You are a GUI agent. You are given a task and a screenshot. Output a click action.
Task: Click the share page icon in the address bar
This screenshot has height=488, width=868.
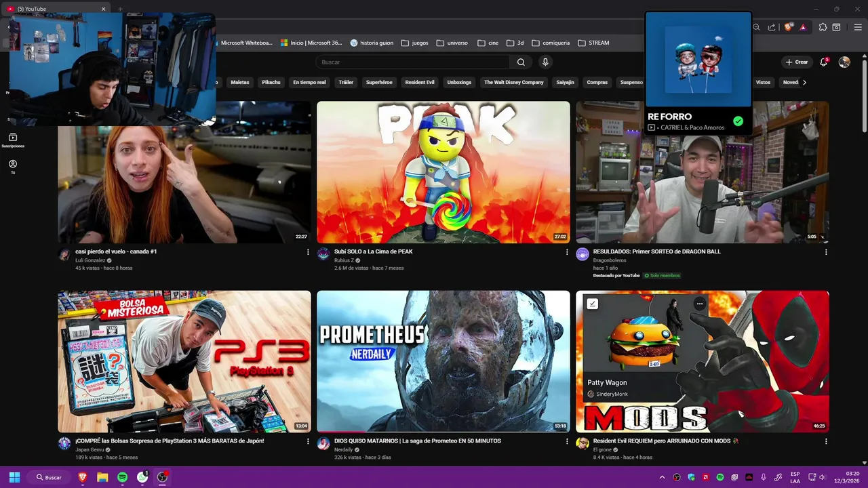coord(772,27)
